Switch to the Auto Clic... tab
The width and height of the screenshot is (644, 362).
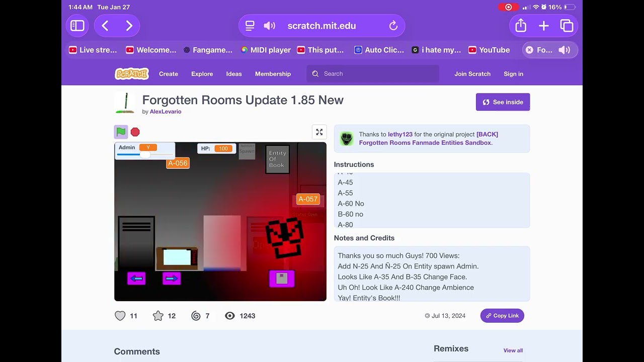pyautogui.click(x=379, y=50)
